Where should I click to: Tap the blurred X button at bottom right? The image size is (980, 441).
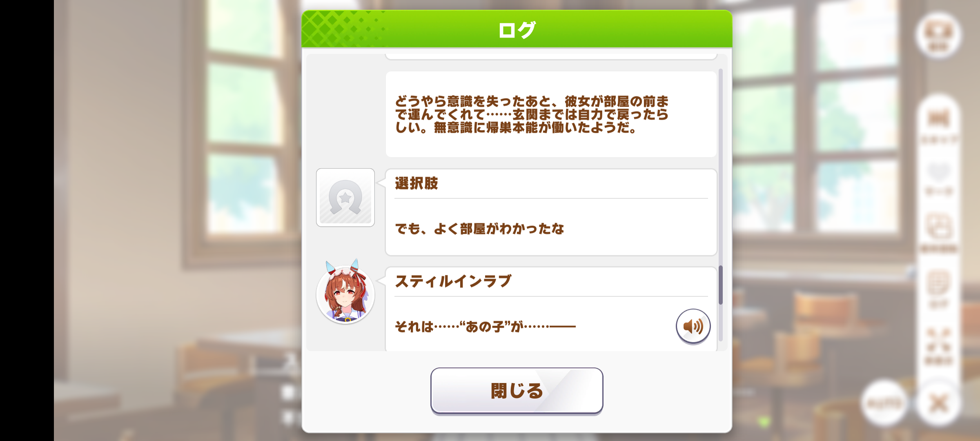[x=939, y=403]
